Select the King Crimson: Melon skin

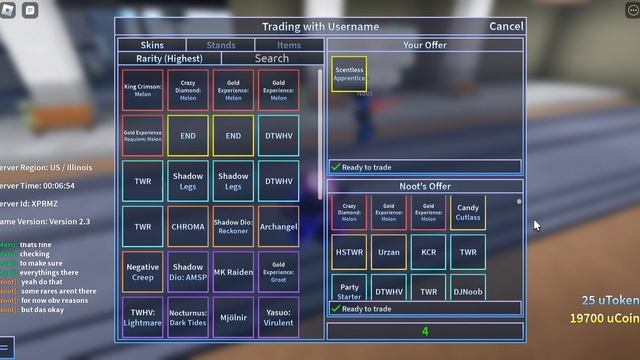142,90
